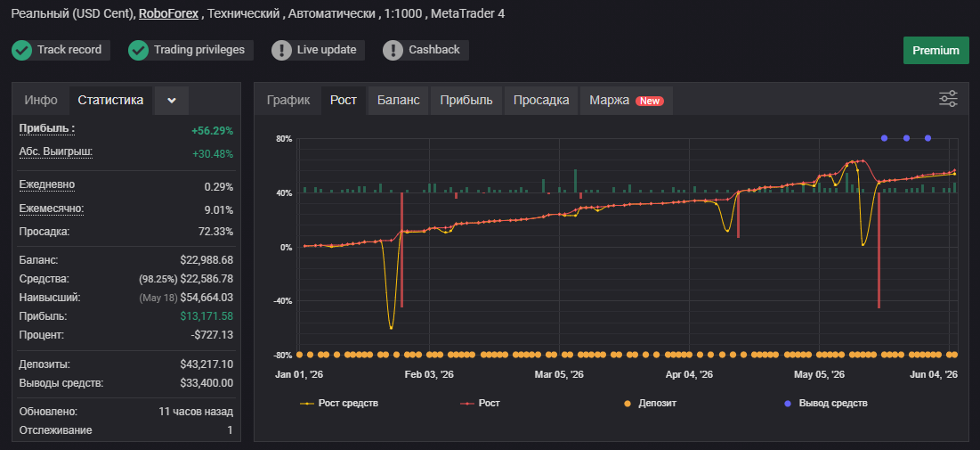Toggle the red Рост legend series
The width and height of the screenshot is (980, 450).
[481, 404]
